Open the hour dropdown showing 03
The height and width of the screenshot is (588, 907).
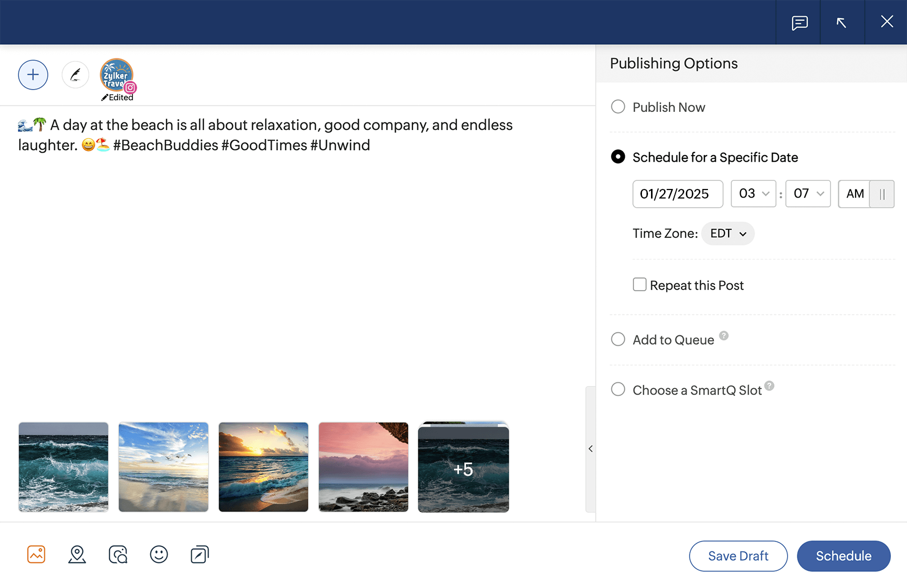coord(753,194)
